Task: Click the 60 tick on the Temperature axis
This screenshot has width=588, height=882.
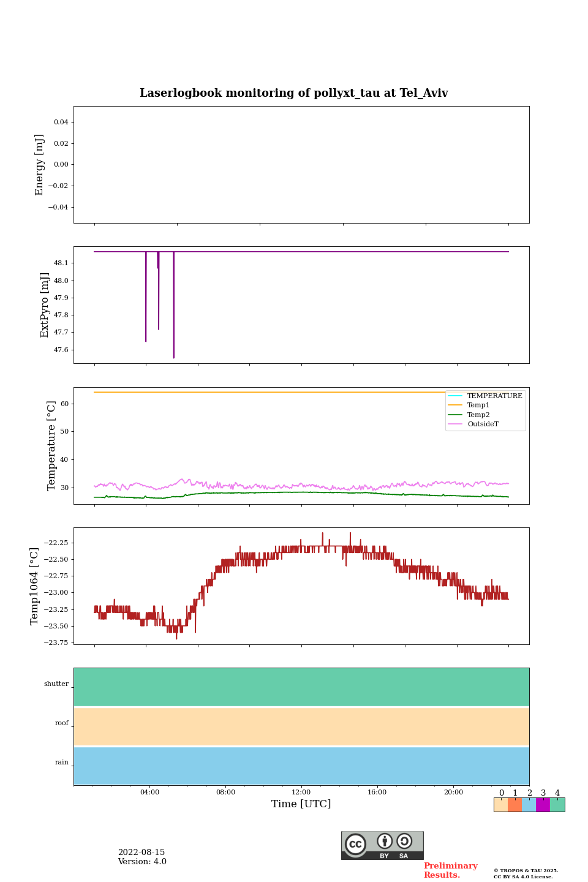Action: [x=64, y=404]
